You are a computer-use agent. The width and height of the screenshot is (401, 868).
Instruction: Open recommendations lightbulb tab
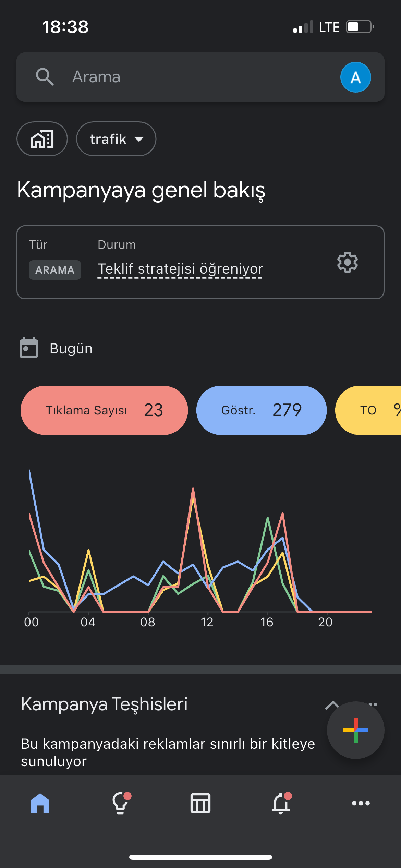[x=121, y=803]
